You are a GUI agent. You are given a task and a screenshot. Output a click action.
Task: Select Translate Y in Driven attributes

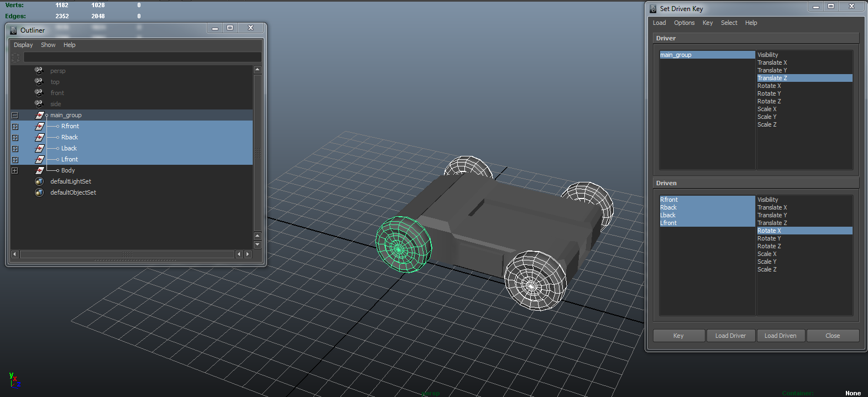804,215
